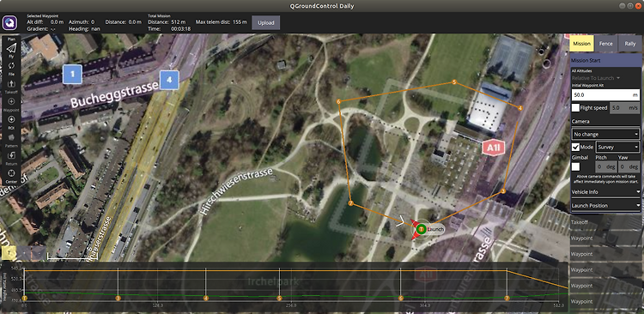This screenshot has height=314, width=644.
Task: Open the Pattern tool icon
Action: [x=11, y=137]
